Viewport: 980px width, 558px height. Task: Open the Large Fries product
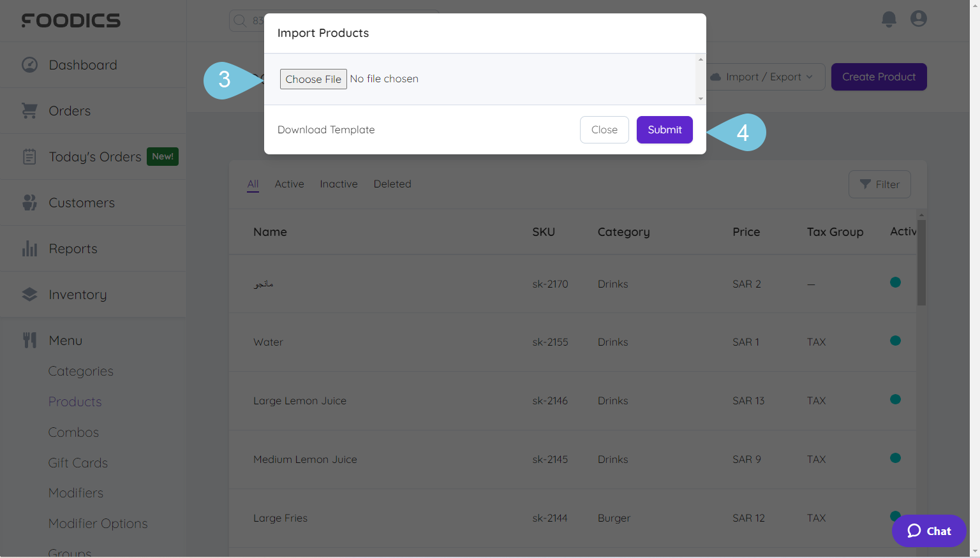pos(280,518)
